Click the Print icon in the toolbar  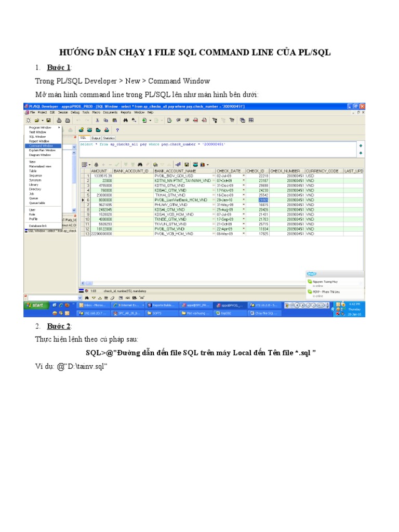(59, 121)
